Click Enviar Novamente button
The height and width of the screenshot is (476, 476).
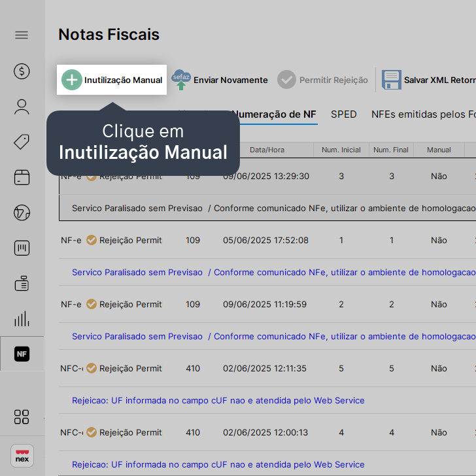[x=220, y=80]
